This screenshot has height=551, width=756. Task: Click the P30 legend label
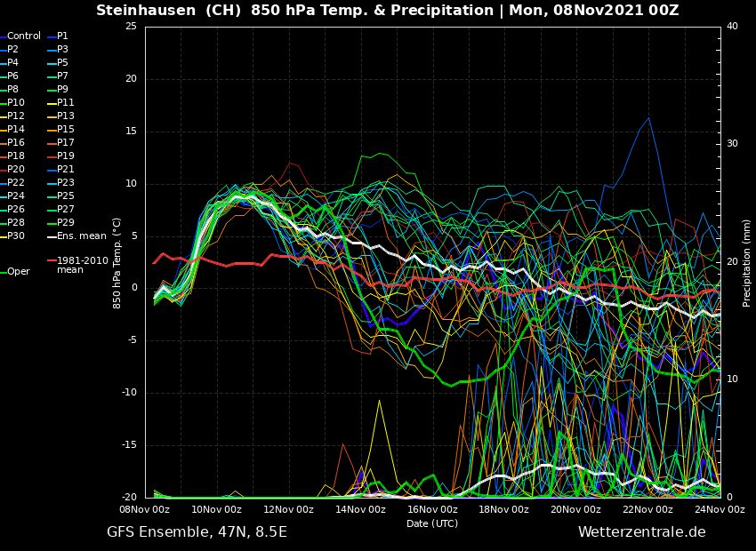point(16,236)
